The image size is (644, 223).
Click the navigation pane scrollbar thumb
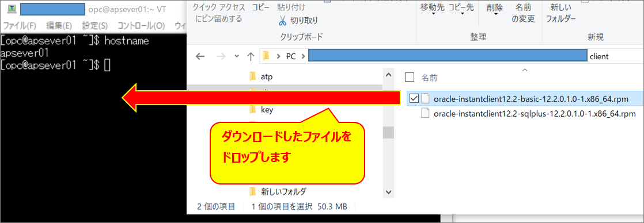tap(388, 132)
